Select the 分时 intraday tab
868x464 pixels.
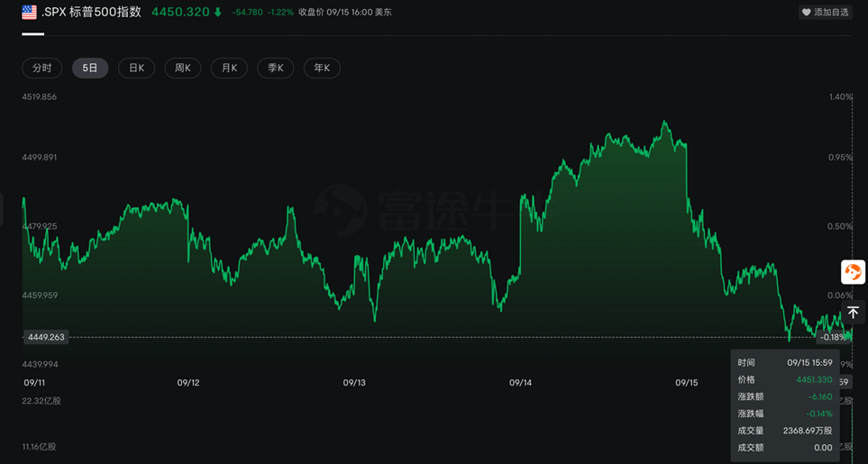[x=42, y=68]
